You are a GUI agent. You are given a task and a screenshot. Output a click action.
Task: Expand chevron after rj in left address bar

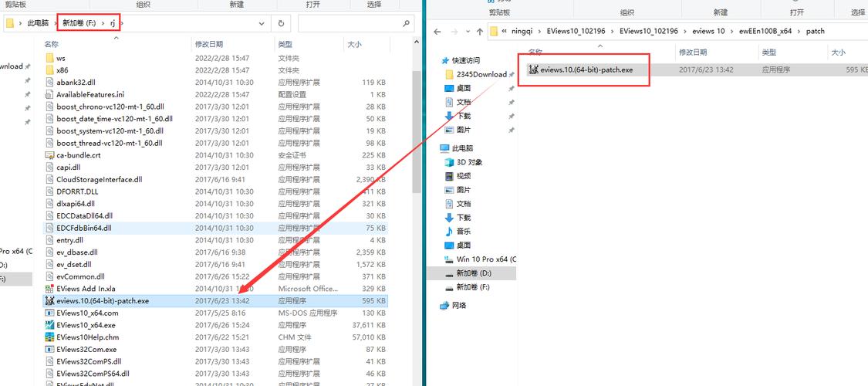pyautogui.click(x=123, y=23)
